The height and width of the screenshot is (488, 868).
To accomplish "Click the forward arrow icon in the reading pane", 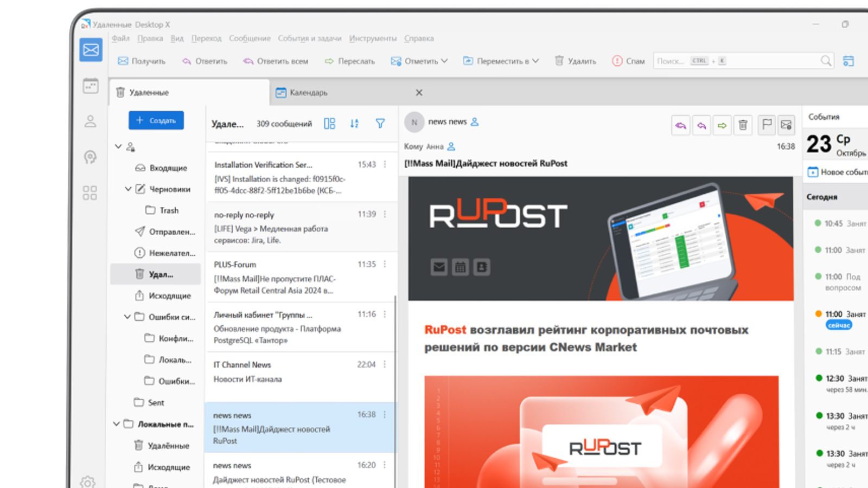I will tap(722, 125).
